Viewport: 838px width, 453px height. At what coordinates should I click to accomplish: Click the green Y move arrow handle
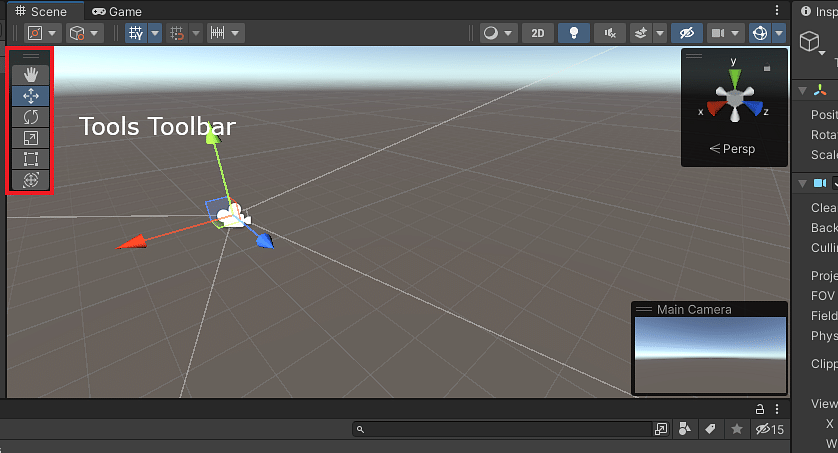point(213,135)
